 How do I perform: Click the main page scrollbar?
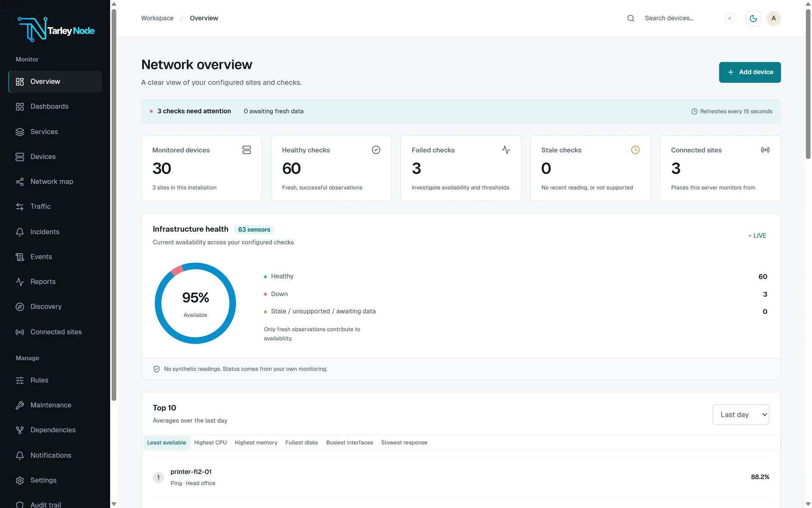(808, 84)
